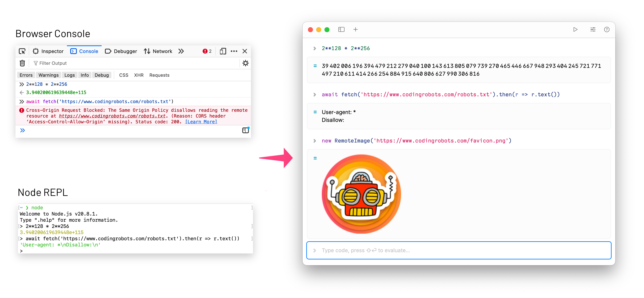Clear the console with the trash icon
Screen dimensions: 644x298
(22, 63)
